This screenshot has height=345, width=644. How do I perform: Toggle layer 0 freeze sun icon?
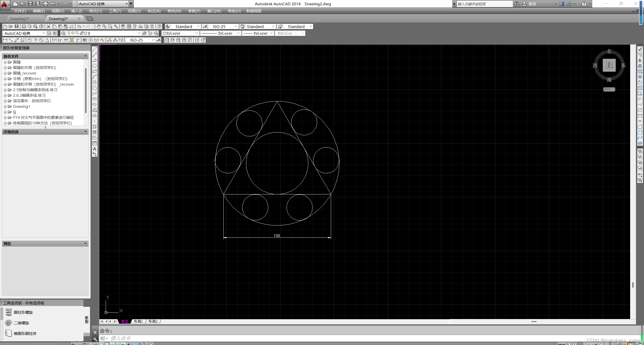point(73,33)
